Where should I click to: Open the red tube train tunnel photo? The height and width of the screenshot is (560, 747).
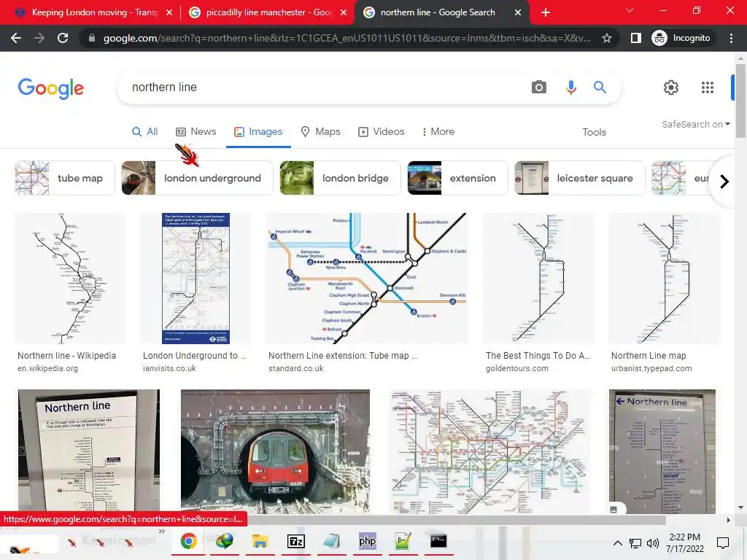[x=275, y=451]
